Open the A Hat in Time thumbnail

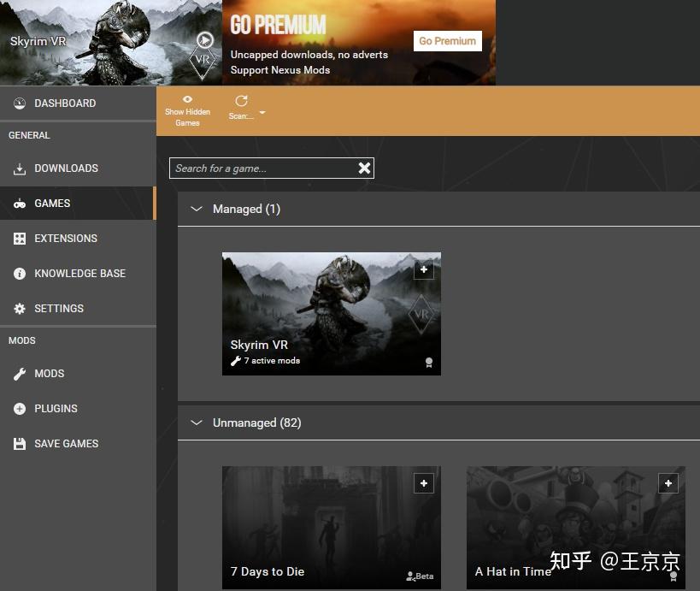pos(576,528)
